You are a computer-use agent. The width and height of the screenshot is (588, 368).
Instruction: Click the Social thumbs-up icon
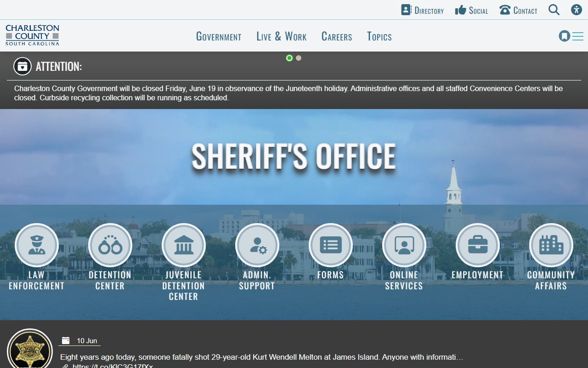tap(460, 10)
